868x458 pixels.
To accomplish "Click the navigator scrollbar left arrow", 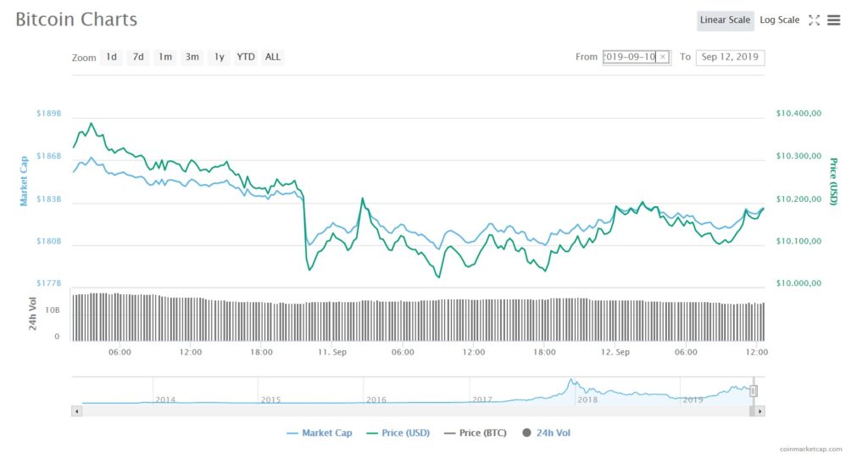I will click(77, 411).
